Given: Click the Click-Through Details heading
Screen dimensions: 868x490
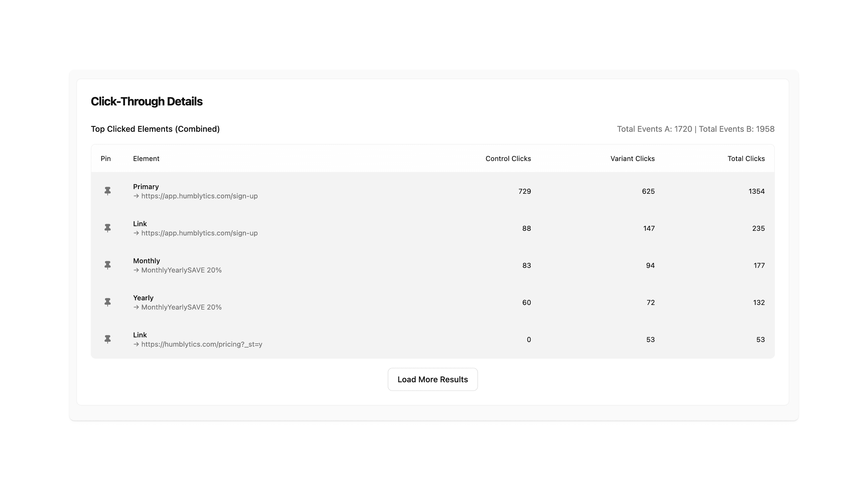Looking at the screenshot, I should pos(147,102).
